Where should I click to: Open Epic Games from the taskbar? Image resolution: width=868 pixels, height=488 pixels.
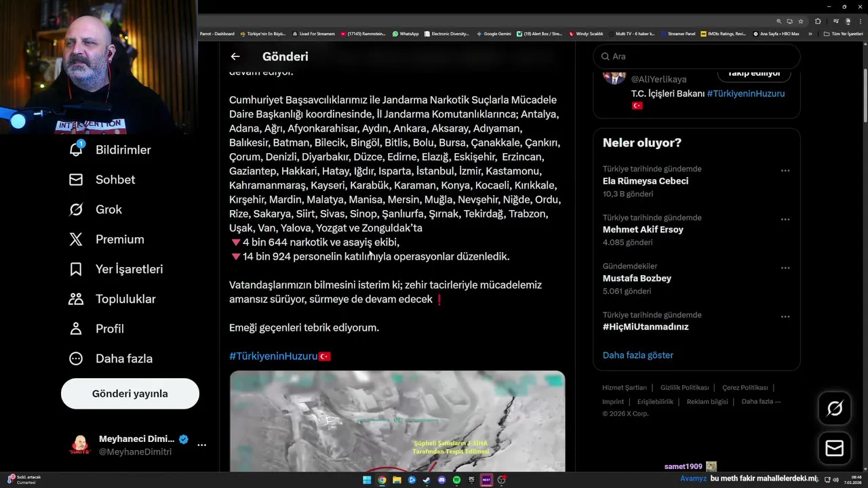click(471, 480)
